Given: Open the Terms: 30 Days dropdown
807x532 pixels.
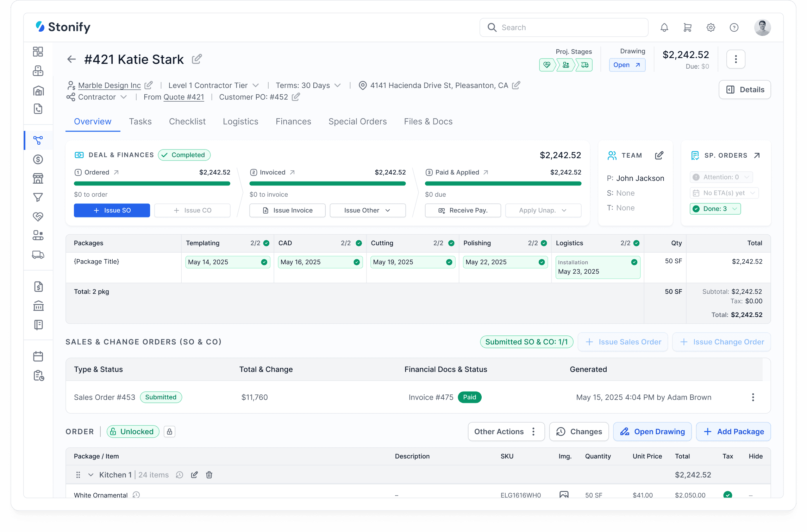Looking at the screenshot, I should pyautogui.click(x=338, y=85).
